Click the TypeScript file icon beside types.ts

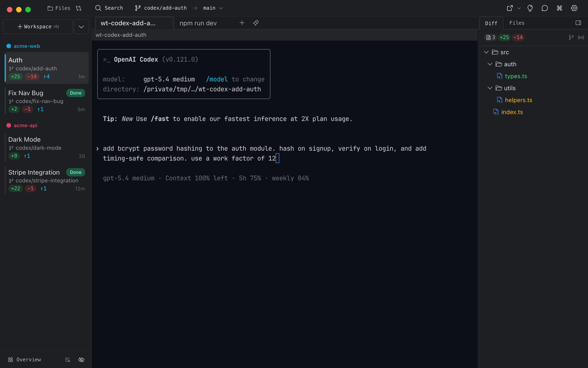[x=499, y=76]
